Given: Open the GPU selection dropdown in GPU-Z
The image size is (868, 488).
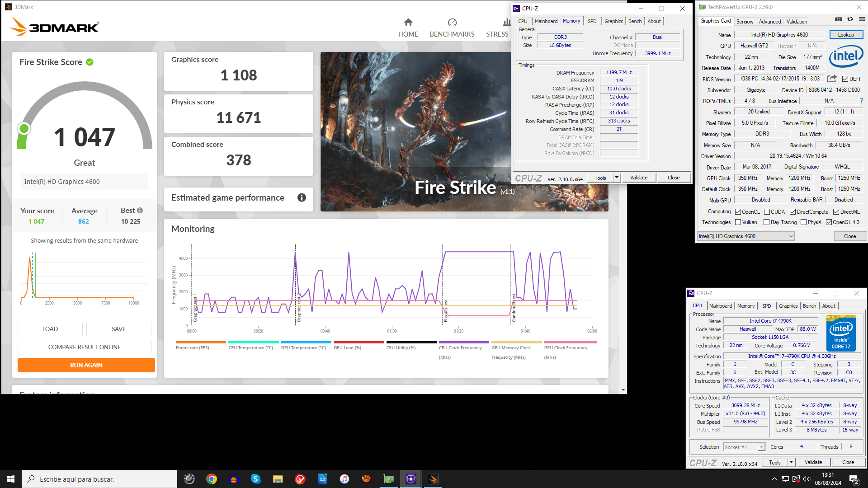Looking at the screenshot, I should [745, 236].
